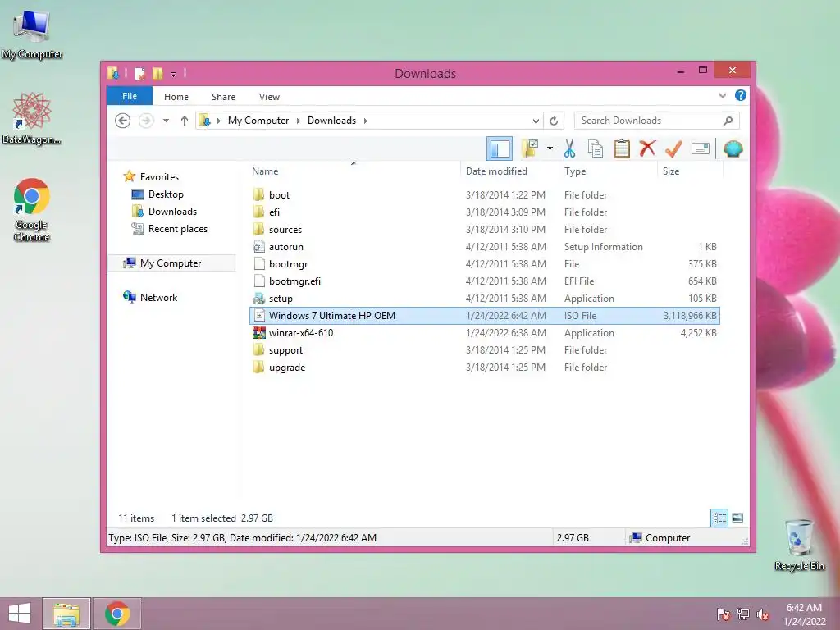The width and height of the screenshot is (840, 630).
Task: Click Downloads in the address breadcrumb
Action: coord(331,121)
